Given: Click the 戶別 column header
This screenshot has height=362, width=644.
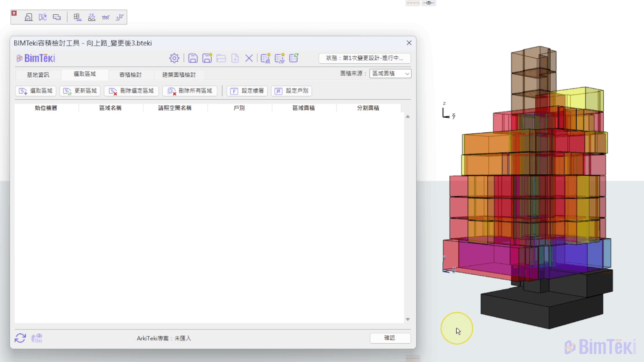Looking at the screenshot, I should click(x=239, y=108).
